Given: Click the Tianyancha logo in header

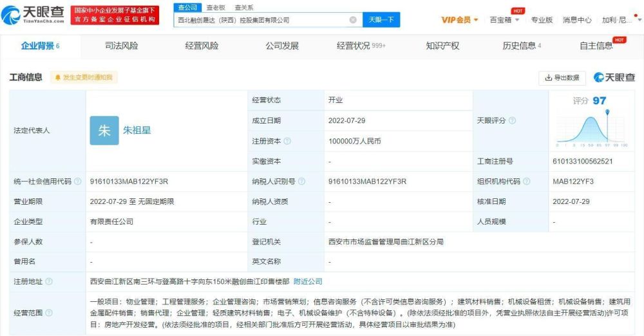Looking at the screenshot, I should click(33, 15).
